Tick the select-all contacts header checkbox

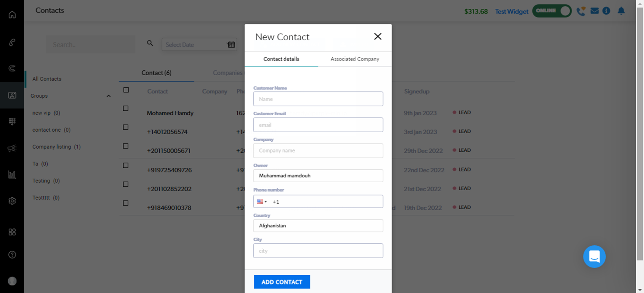126,90
